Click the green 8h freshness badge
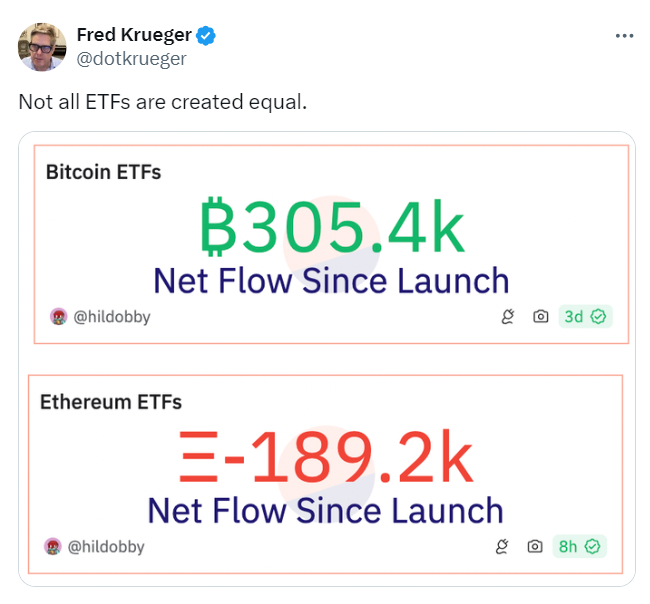The image size is (650, 604). pyautogui.click(x=580, y=547)
